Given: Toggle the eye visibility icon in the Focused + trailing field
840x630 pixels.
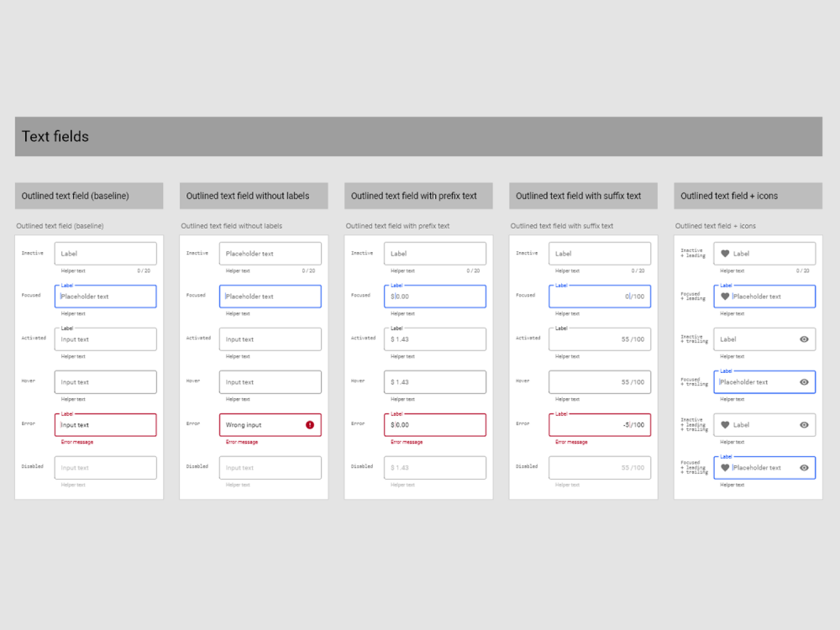Looking at the screenshot, I should [804, 381].
